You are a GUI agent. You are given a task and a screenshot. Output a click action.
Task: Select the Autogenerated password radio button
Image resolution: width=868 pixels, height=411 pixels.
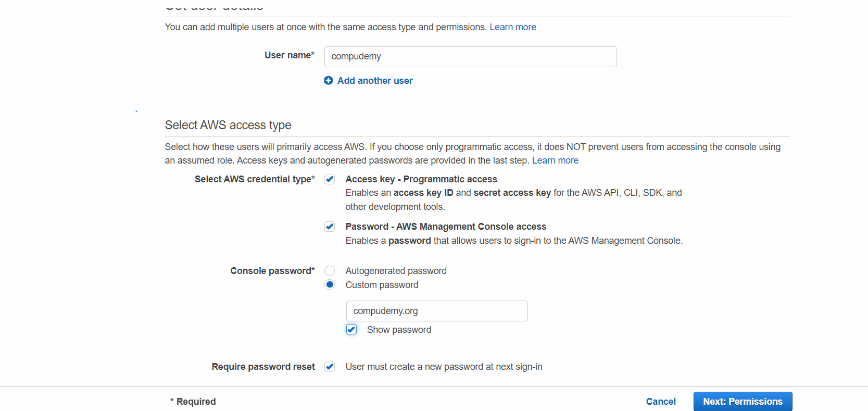pos(330,271)
